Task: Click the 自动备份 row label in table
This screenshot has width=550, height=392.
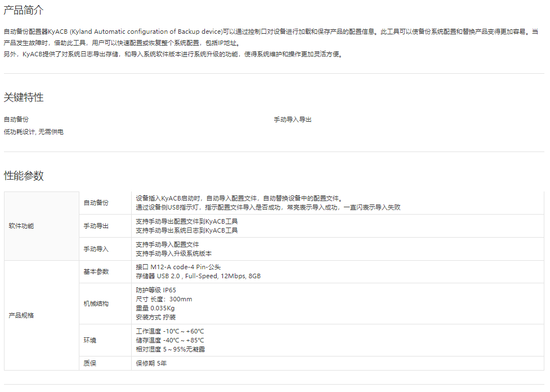Action: pos(96,203)
